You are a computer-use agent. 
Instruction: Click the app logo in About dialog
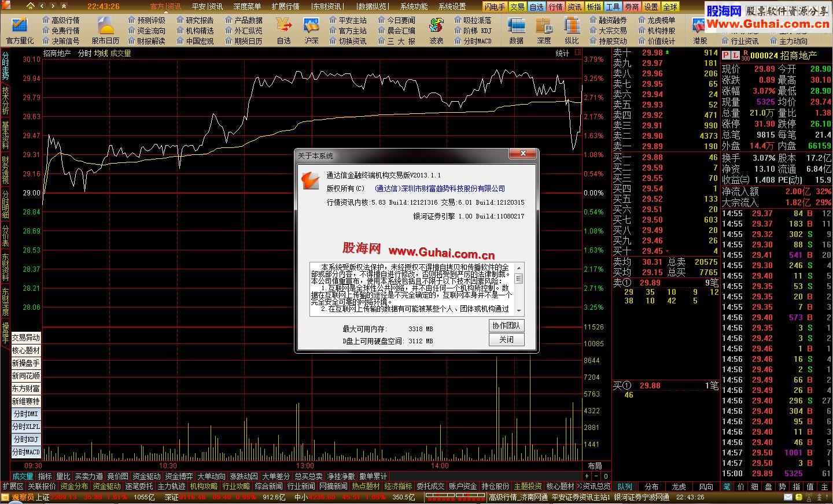click(310, 180)
